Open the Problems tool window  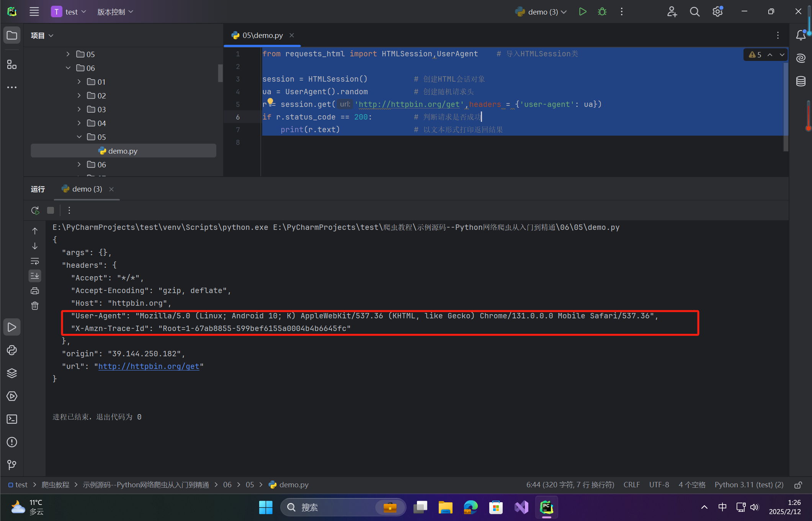[x=12, y=442]
